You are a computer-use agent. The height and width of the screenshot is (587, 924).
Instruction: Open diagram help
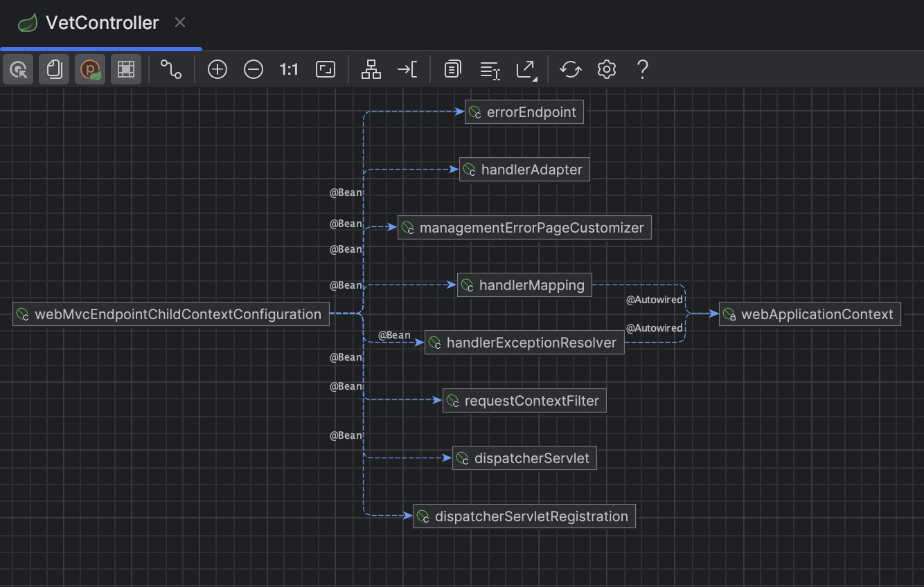642,69
